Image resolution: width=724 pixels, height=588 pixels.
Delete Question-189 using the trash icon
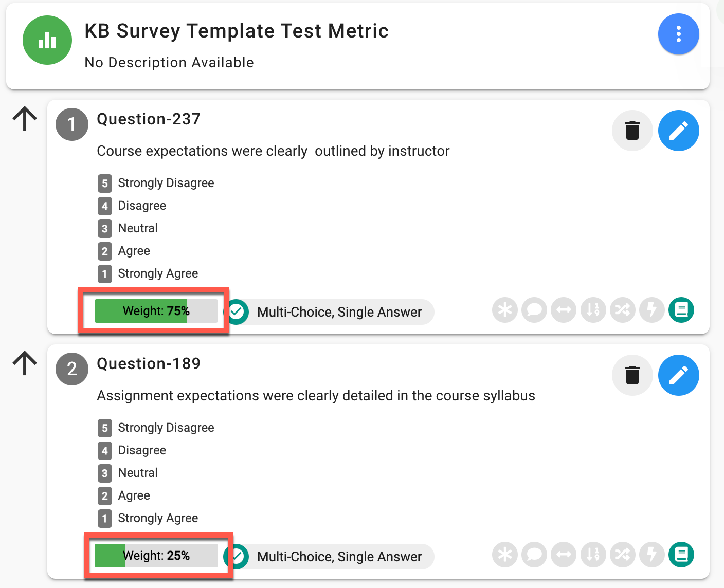(x=632, y=375)
